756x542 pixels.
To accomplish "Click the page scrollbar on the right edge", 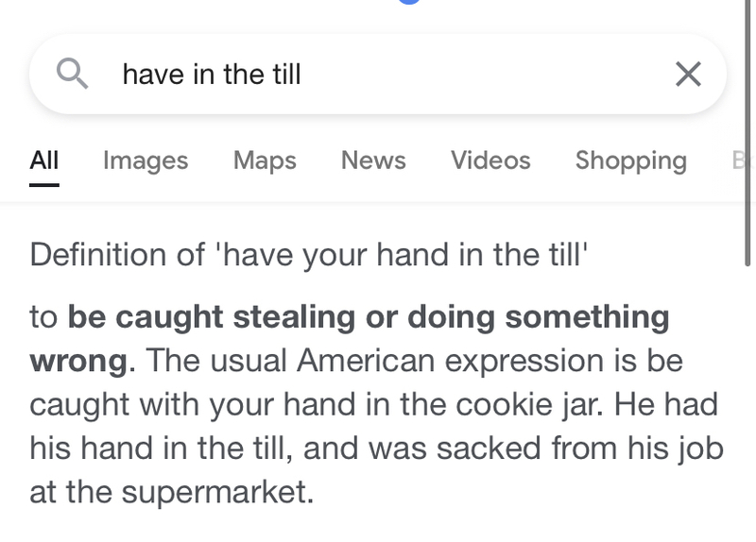I will [747, 132].
